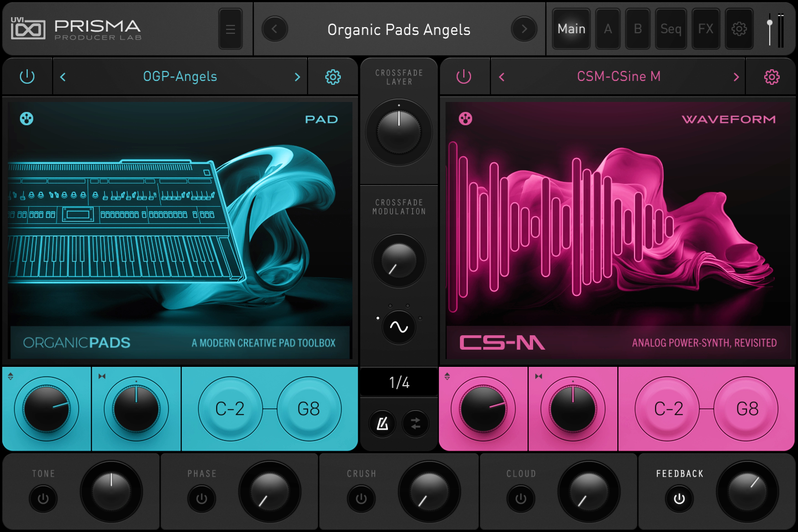Image resolution: width=798 pixels, height=532 pixels.
Task: Adjust the Phase effect knob
Action: click(270, 492)
